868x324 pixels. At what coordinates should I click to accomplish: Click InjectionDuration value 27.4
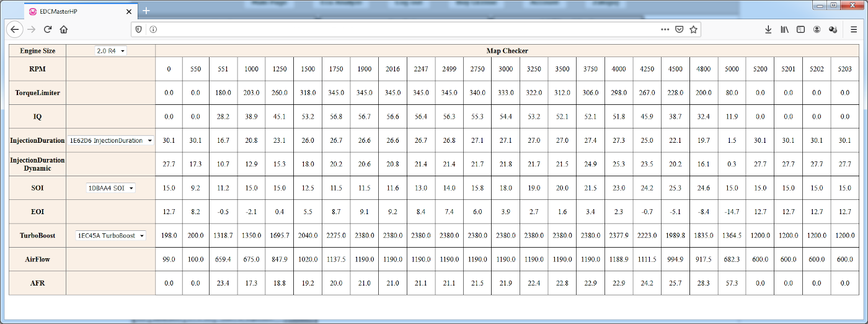point(590,141)
